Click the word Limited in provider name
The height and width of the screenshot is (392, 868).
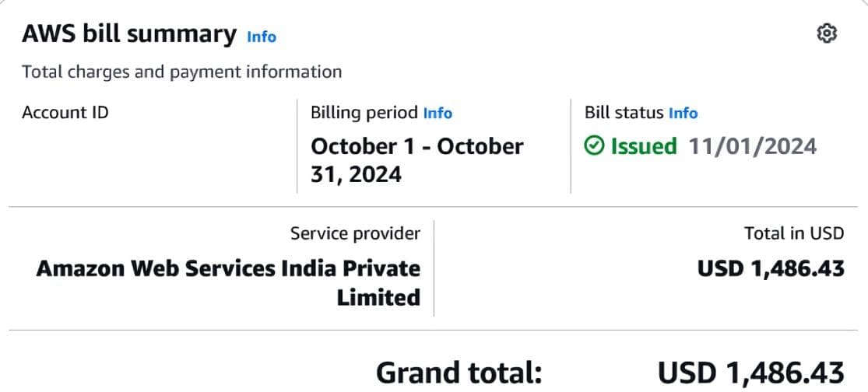point(378,296)
